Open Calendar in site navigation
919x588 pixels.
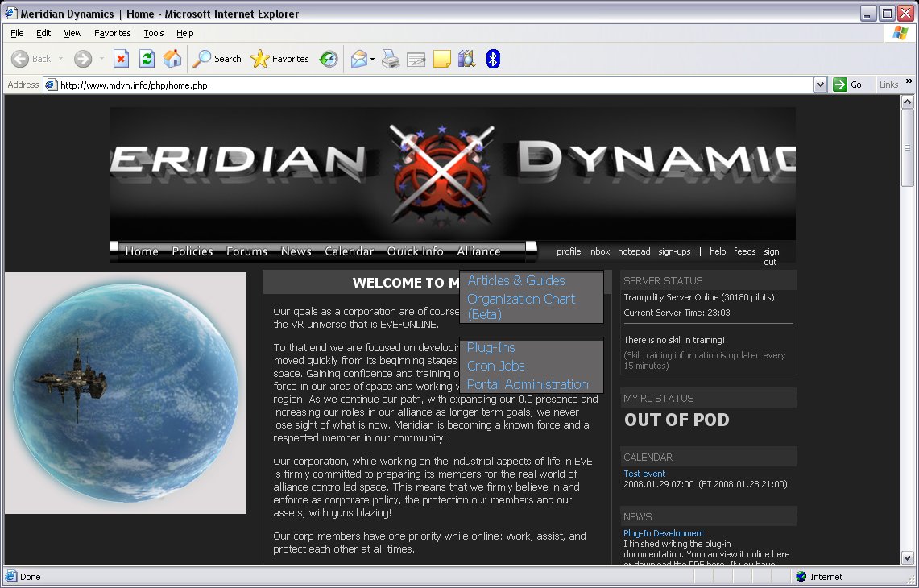click(350, 251)
